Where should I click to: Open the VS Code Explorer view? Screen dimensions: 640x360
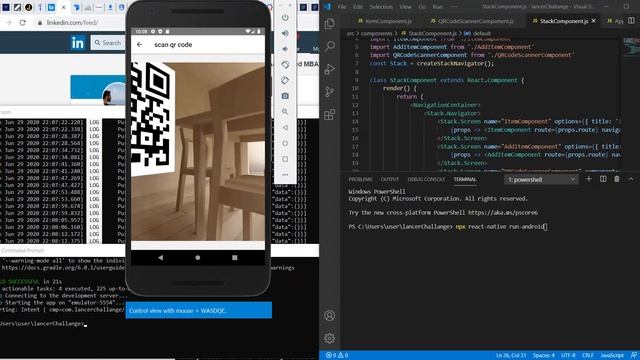click(329, 24)
